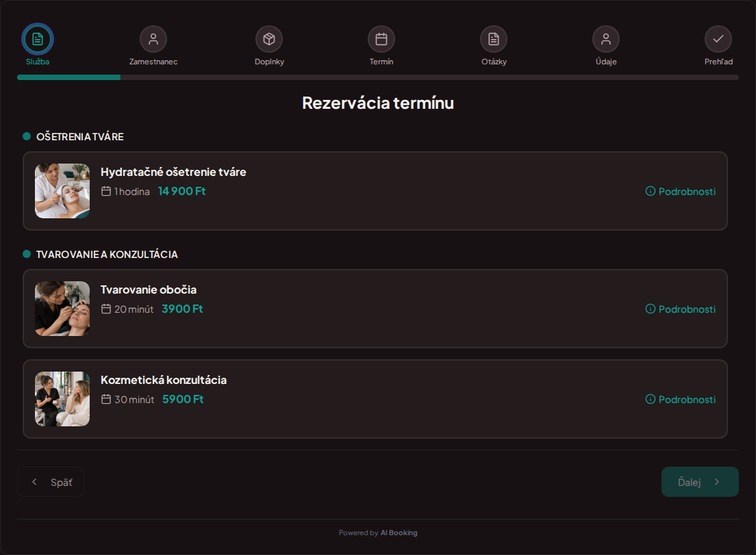This screenshot has width=756, height=555.
Task: View Podrobnosti of Hydratačné ošetrenie tváre
Action: click(680, 191)
